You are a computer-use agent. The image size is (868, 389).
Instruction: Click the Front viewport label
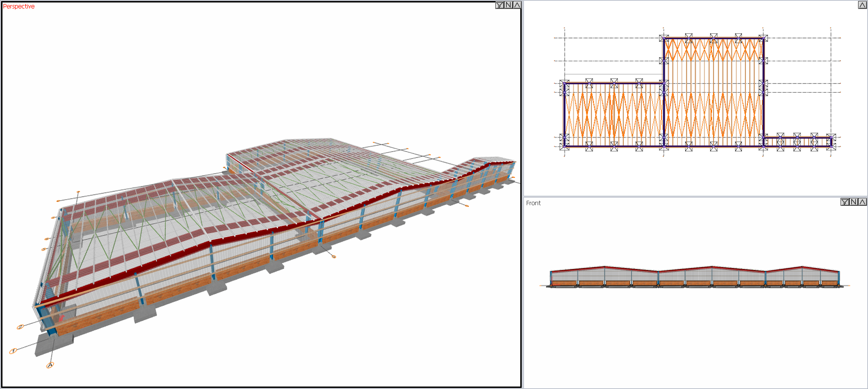click(x=533, y=203)
